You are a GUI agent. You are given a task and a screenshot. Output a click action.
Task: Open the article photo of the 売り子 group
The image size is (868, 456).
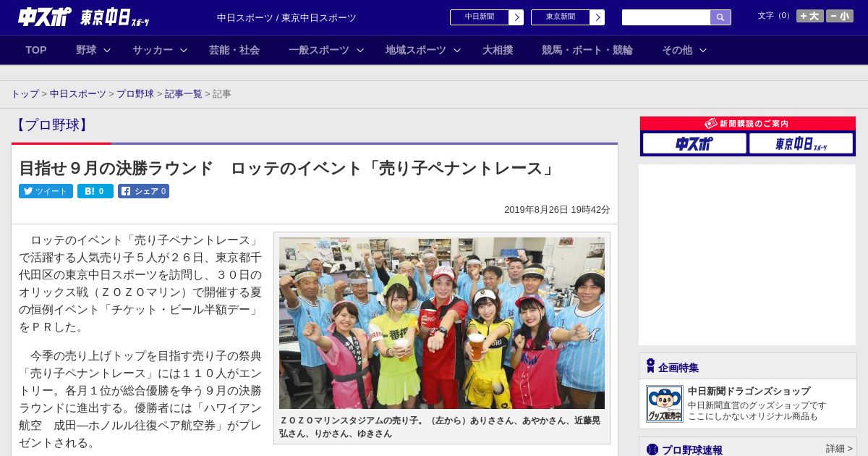pyautogui.click(x=442, y=324)
